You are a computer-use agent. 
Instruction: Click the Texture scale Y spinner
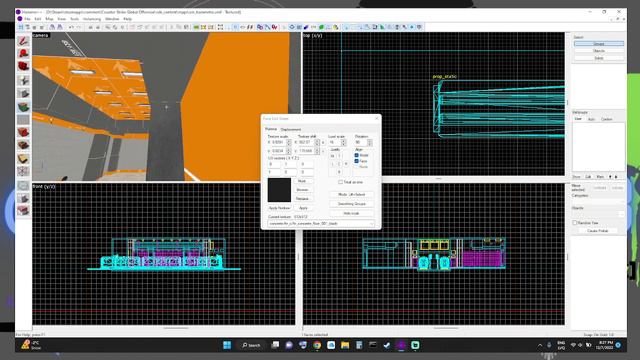[289, 151]
